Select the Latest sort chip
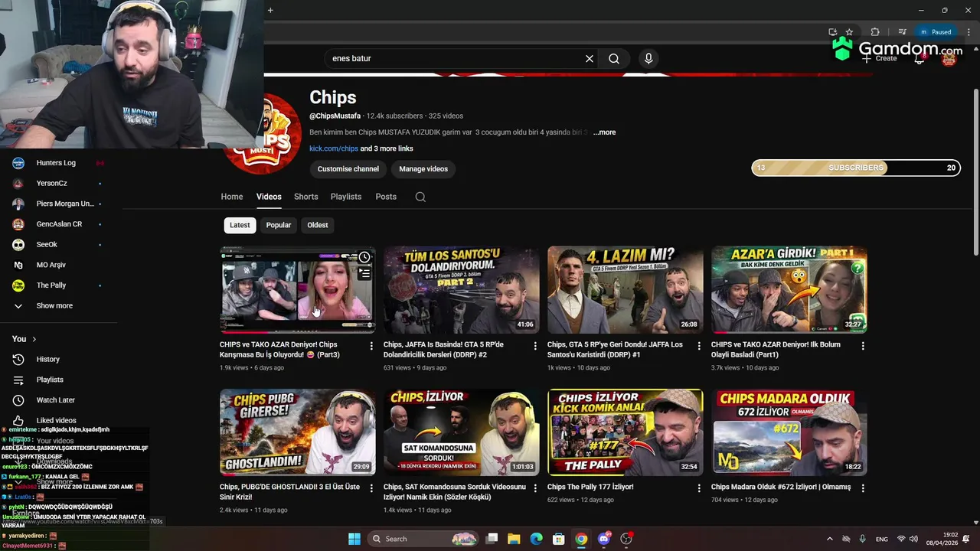Image resolution: width=980 pixels, height=551 pixels. click(x=240, y=225)
